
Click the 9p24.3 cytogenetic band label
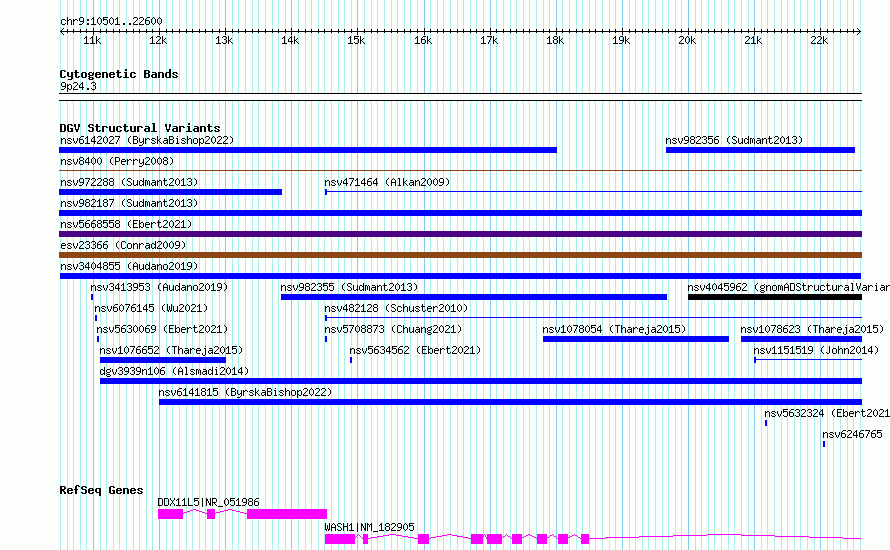point(78,86)
